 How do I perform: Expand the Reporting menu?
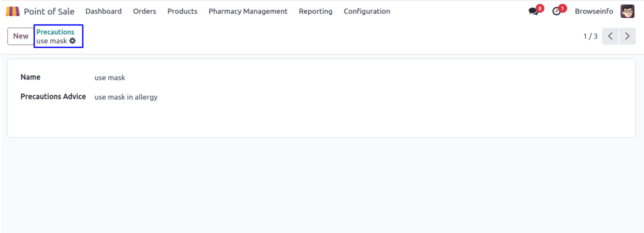coord(315,11)
